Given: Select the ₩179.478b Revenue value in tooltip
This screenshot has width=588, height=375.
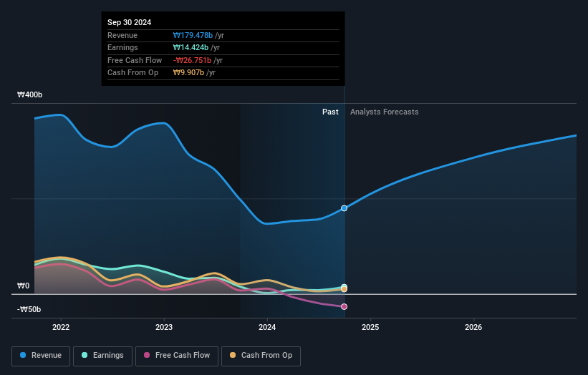Looking at the screenshot, I should 193,35.
